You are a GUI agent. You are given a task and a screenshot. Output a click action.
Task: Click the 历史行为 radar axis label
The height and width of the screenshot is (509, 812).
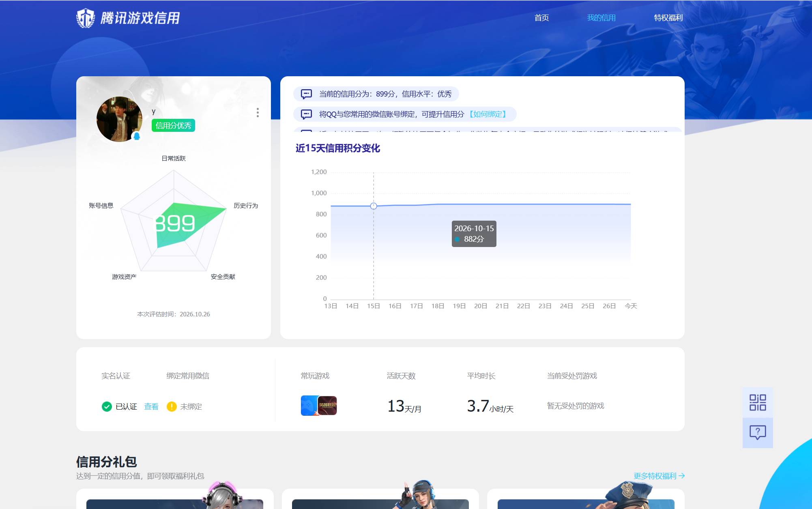point(246,206)
